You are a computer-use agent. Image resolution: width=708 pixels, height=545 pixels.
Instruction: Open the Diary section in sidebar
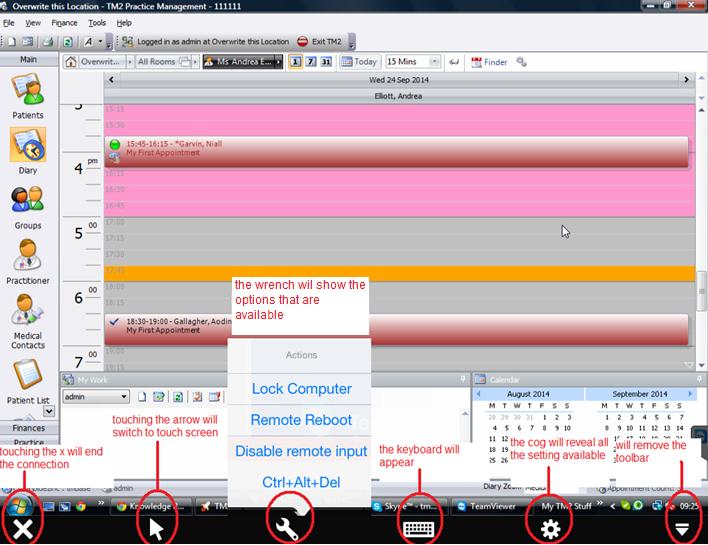(x=28, y=151)
